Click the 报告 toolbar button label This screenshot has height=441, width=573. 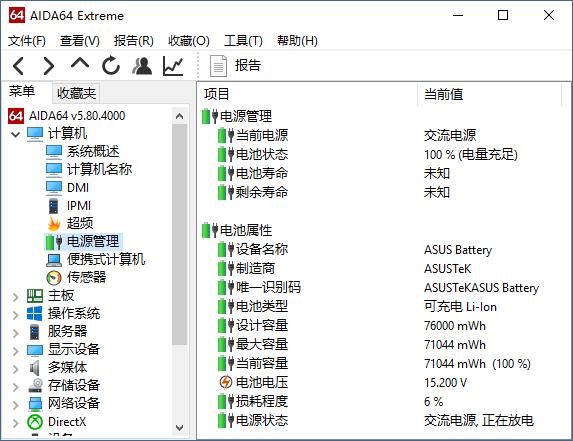pos(248,66)
